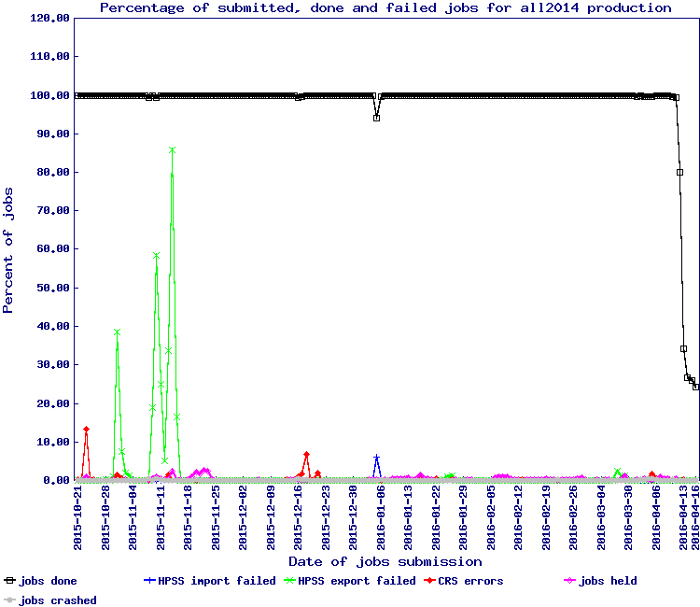Click the 2015-12-30 date label

click(353, 518)
